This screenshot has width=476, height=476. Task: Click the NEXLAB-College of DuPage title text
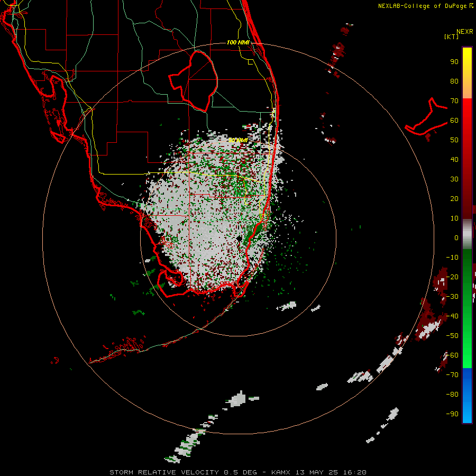422,6
